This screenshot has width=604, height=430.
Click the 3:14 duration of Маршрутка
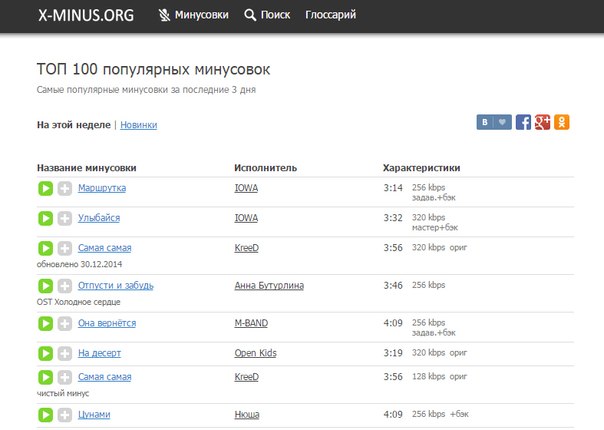[x=393, y=188]
